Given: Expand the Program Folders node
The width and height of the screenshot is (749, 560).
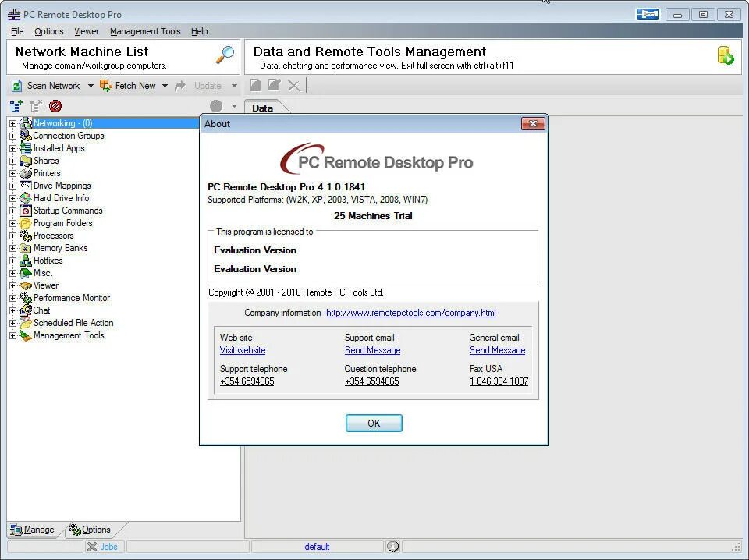Looking at the screenshot, I should [x=13, y=223].
